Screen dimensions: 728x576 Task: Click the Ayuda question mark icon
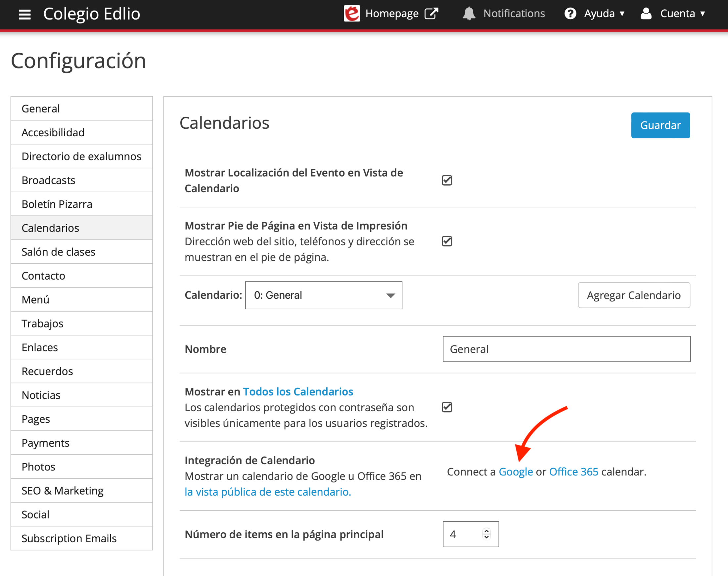570,14
